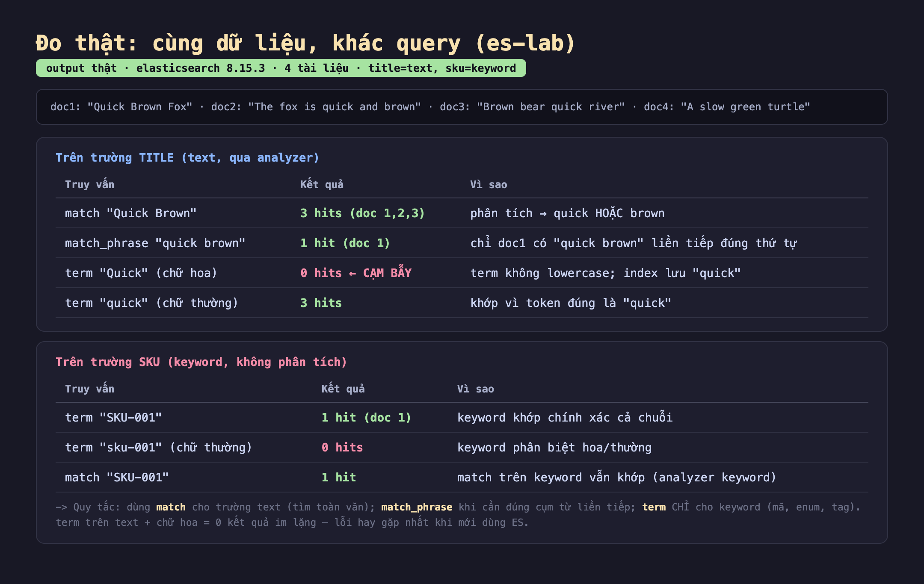
Task: Click explanation "match trên keyword vẫn khớp (analyzer keyword)"
Action: pos(616,478)
